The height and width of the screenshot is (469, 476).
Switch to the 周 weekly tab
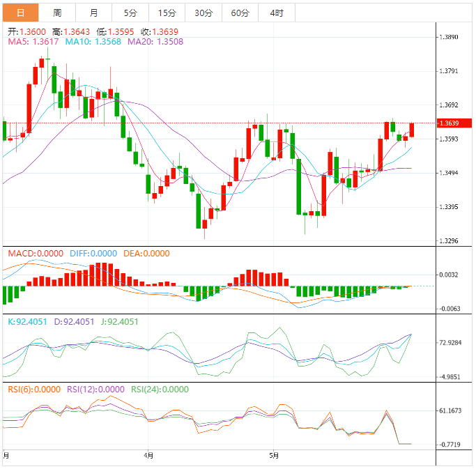[57, 13]
